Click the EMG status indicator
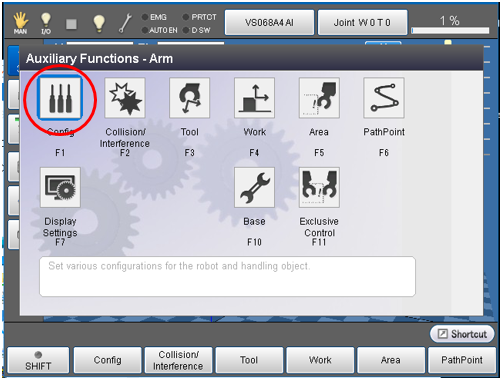This screenshot has height=380, width=502. [154, 17]
